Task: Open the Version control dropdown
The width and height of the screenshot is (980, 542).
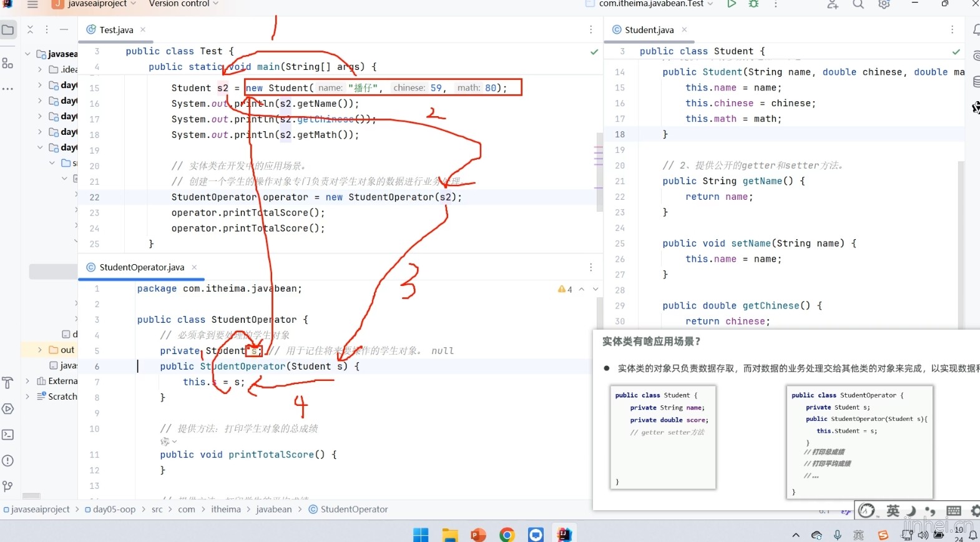Action: tap(183, 4)
